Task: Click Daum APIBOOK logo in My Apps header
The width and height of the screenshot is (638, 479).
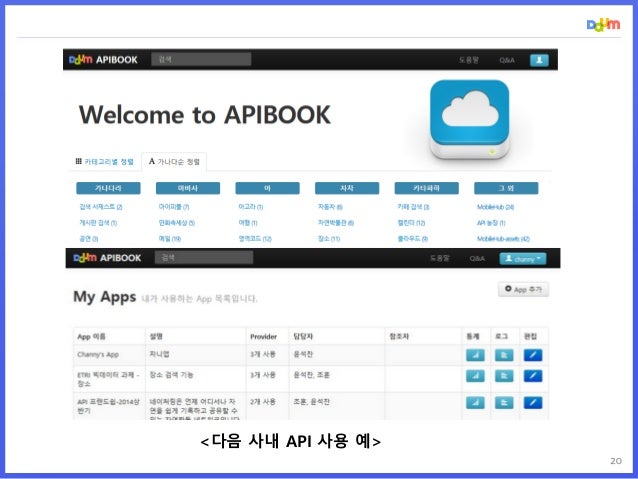Action: coord(107,258)
